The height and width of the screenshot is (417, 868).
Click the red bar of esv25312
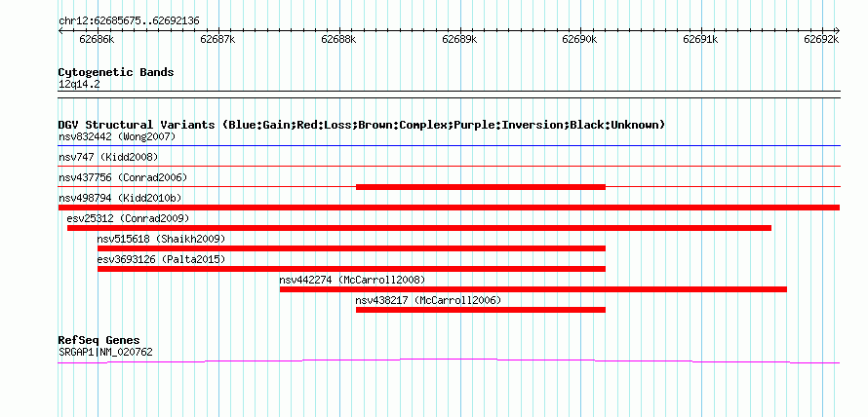[419, 228]
